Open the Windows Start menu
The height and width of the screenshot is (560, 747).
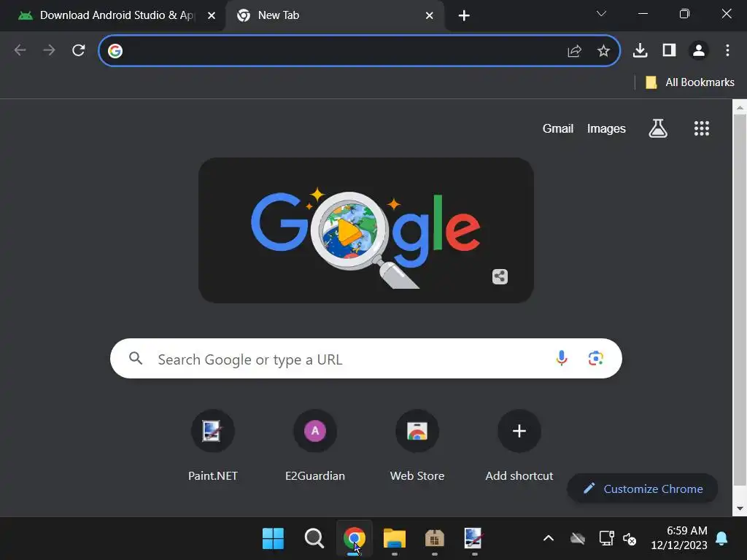tap(273, 539)
